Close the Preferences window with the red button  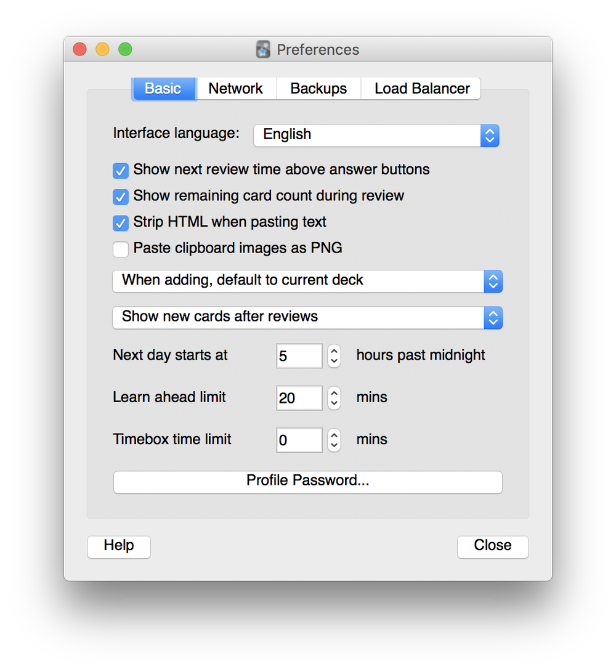click(79, 49)
